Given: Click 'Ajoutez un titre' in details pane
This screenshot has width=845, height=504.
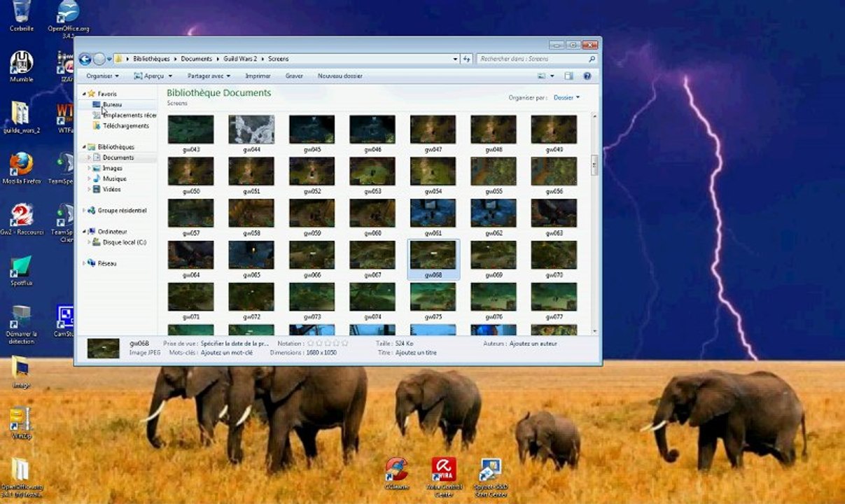Looking at the screenshot, I should (x=416, y=353).
